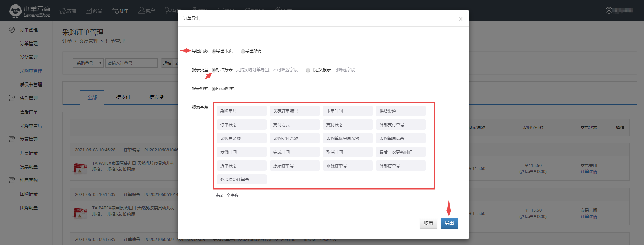Select the Excel格式 radio button

coord(214,89)
